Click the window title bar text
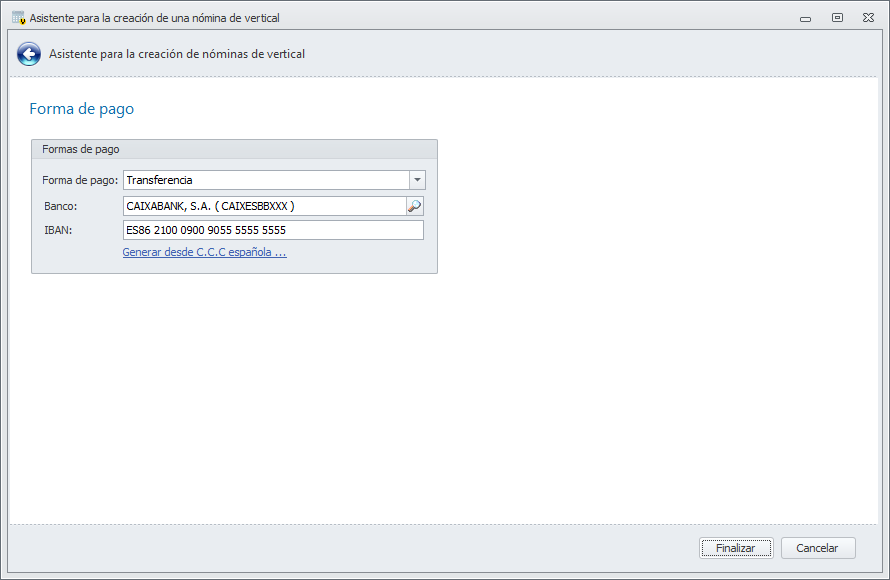 point(155,18)
